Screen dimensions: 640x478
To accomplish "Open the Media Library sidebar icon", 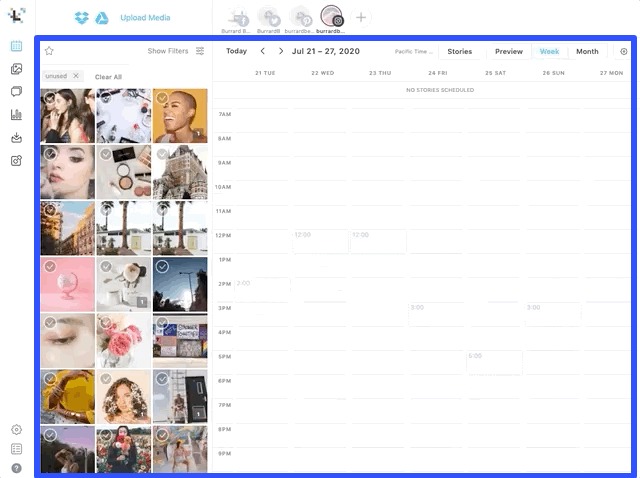I will (16, 69).
